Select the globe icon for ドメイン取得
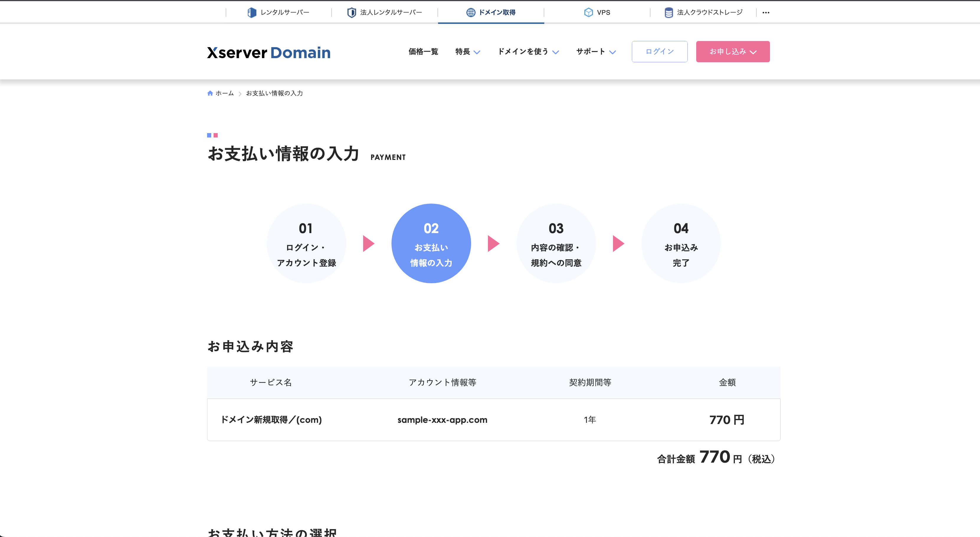 471,12
